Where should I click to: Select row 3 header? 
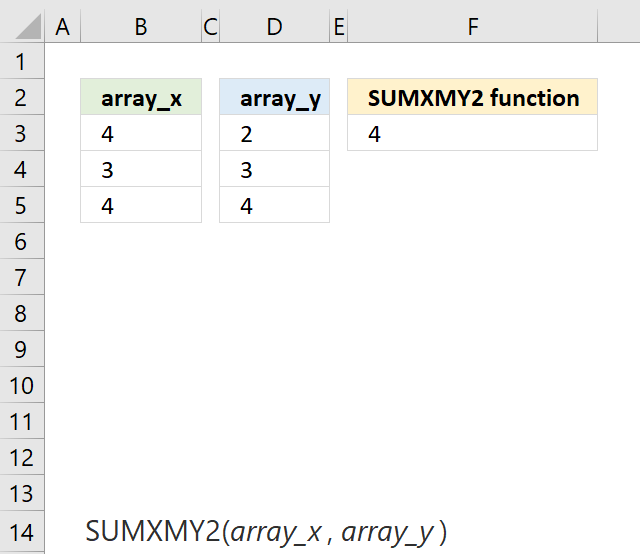[x=22, y=133]
